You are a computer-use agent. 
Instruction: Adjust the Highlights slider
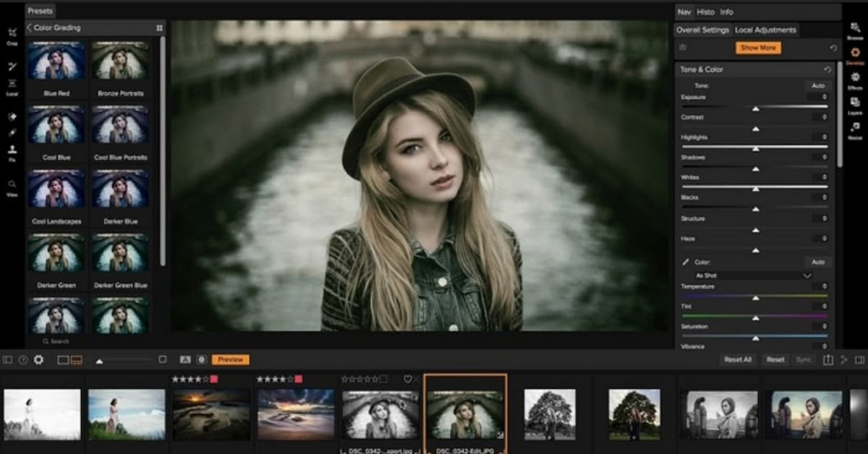(x=755, y=148)
